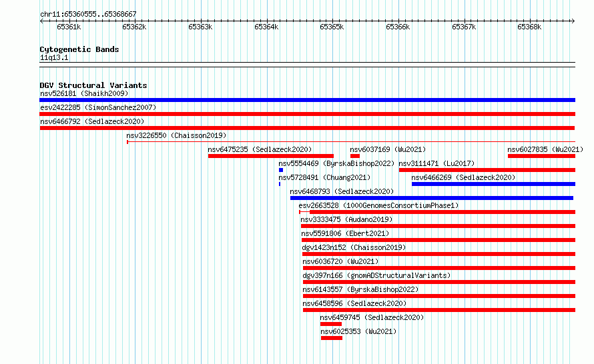
Task: Click the 65363k ruler tick label
Action: pyautogui.click(x=200, y=27)
